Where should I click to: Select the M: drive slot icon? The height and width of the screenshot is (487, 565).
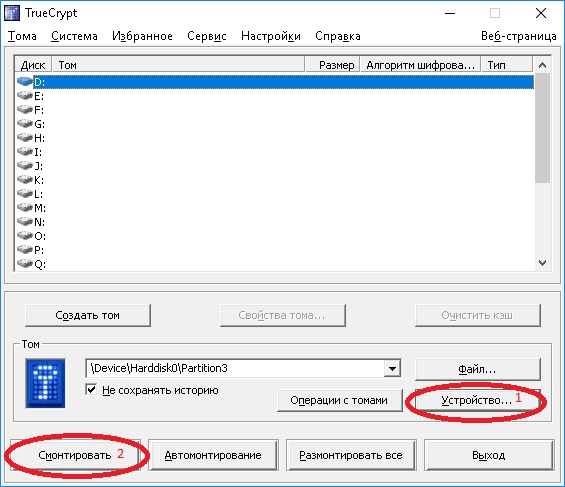tap(25, 207)
